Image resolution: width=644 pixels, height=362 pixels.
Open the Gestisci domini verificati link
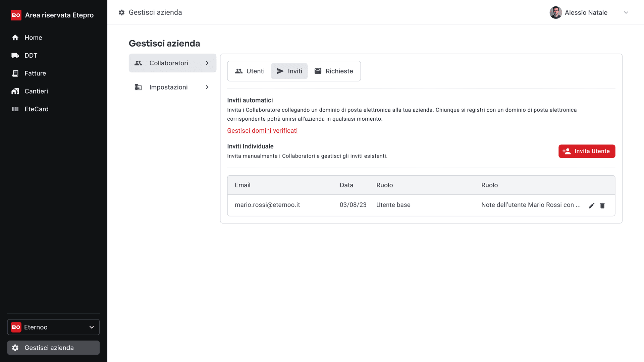[x=262, y=131]
